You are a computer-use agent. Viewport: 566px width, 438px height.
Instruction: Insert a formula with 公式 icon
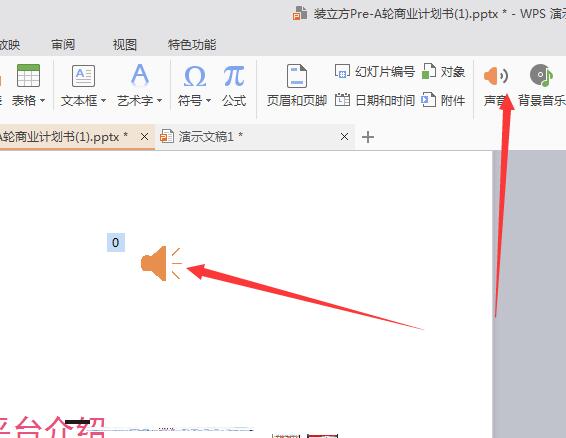(x=234, y=76)
